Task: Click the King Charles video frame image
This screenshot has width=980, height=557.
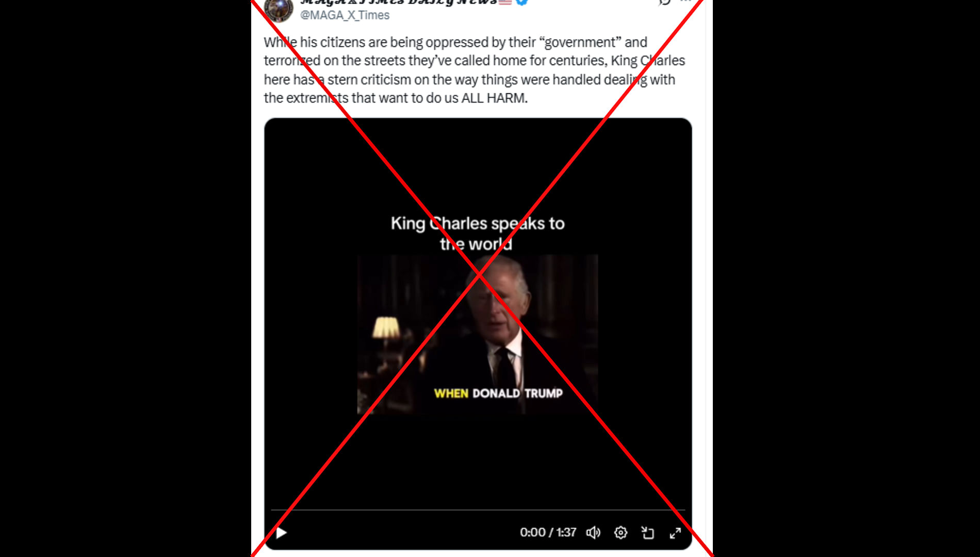Action: point(478,334)
